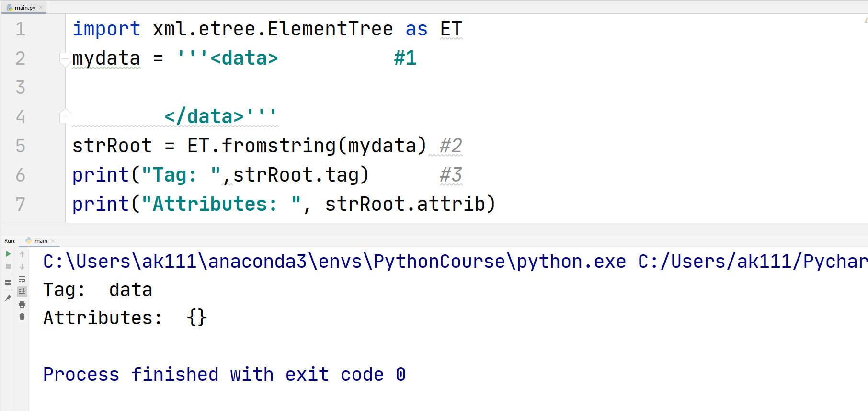Click the Up the Stack Trace arrow
Image resolution: width=868 pixels, height=411 pixels.
click(22, 254)
